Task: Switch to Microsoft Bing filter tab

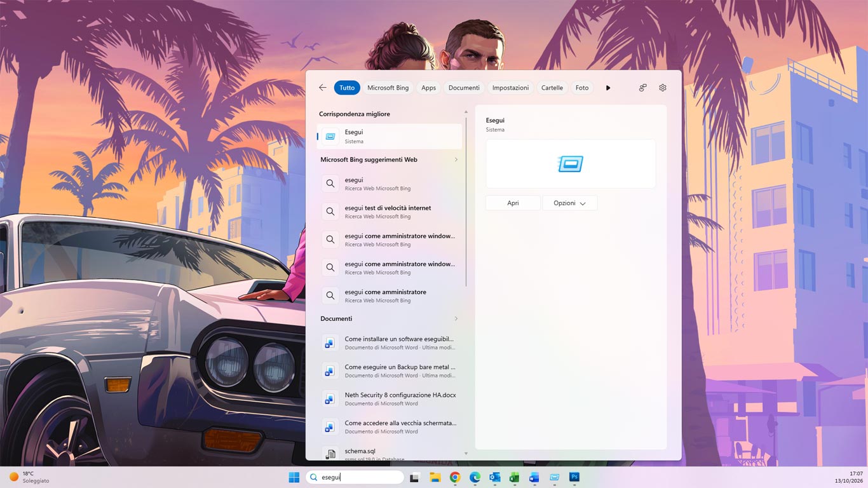Action: point(388,88)
